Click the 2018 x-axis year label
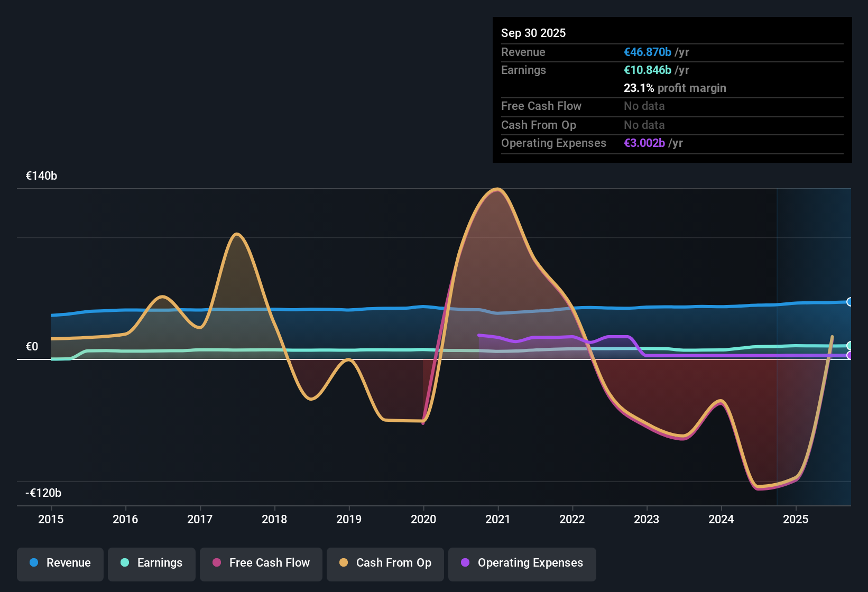This screenshot has height=592, width=868. (x=274, y=520)
